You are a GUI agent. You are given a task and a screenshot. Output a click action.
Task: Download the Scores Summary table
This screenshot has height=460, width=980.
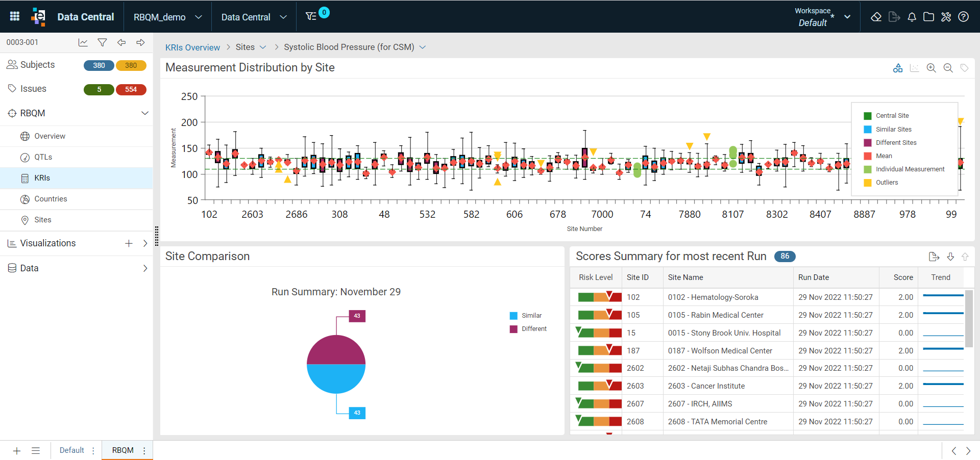click(x=950, y=257)
